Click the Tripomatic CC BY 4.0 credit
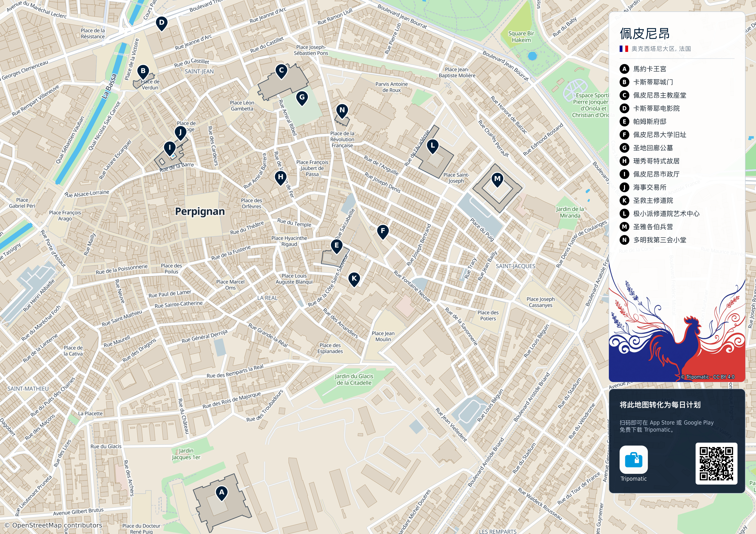This screenshot has width=756, height=534. (708, 377)
